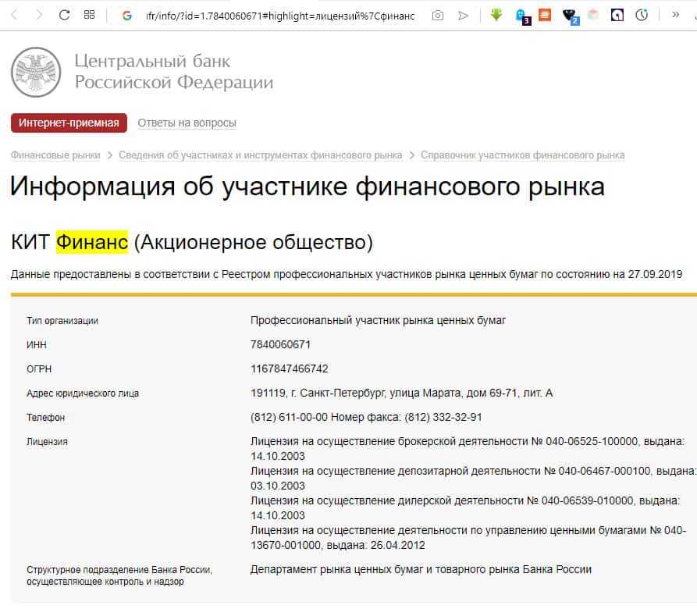Open the dark square extension icon
This screenshot has width=697, height=616.
pos(617,15)
